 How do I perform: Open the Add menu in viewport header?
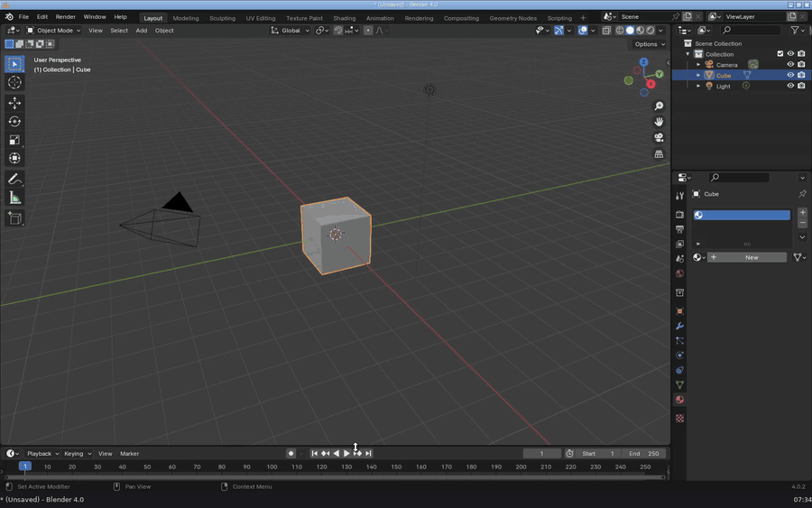pos(142,31)
